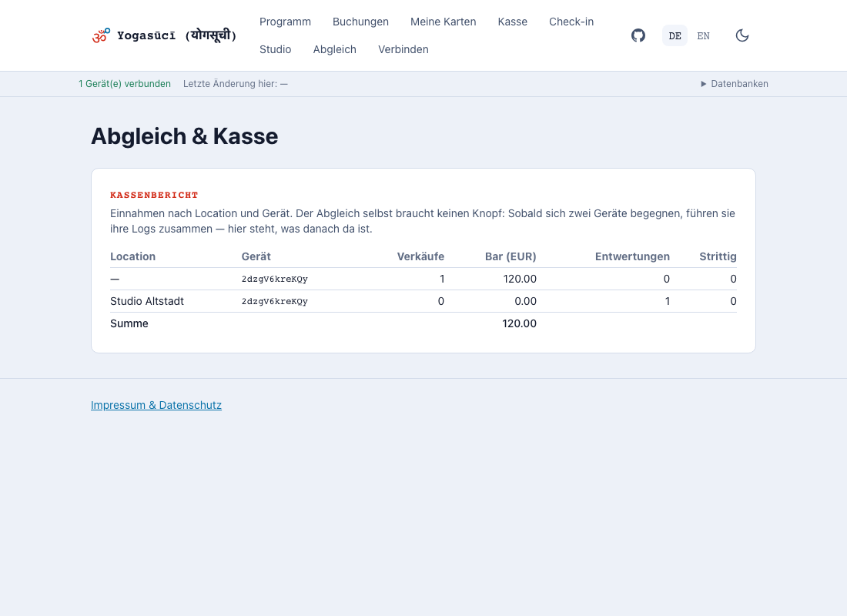Click the KASSENBERICHT label

click(x=154, y=195)
